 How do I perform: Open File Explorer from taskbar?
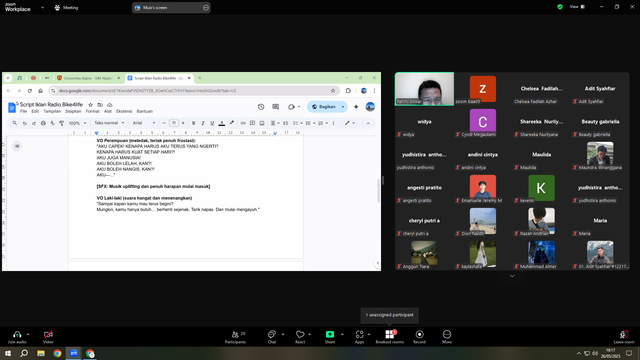[x=41, y=353]
